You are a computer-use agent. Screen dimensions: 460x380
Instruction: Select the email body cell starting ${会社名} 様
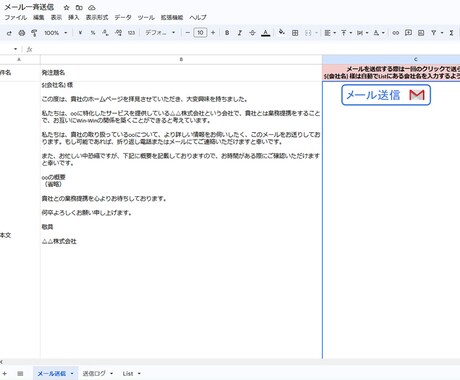pyautogui.click(x=181, y=220)
